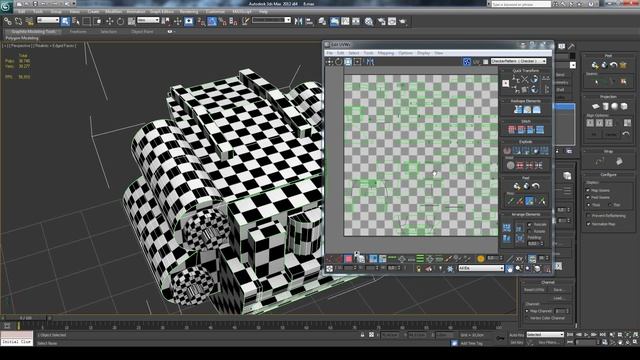Screen dimensions: 640x360
Task: Switch to Object Paint ribbon tab
Action: click(x=142, y=31)
